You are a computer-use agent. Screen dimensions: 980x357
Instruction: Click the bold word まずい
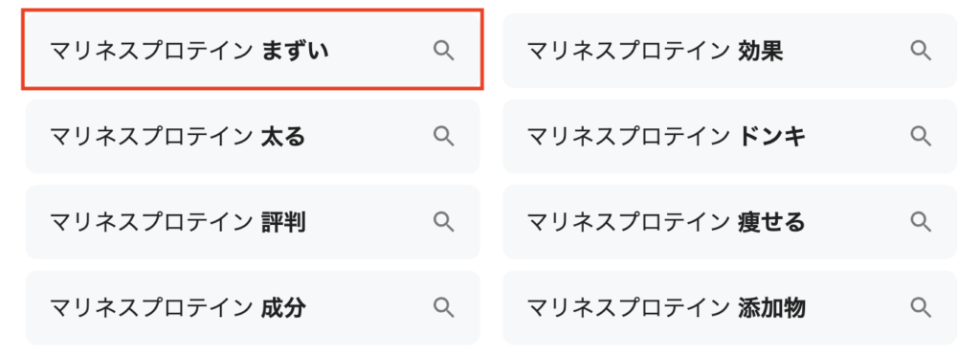tap(295, 51)
